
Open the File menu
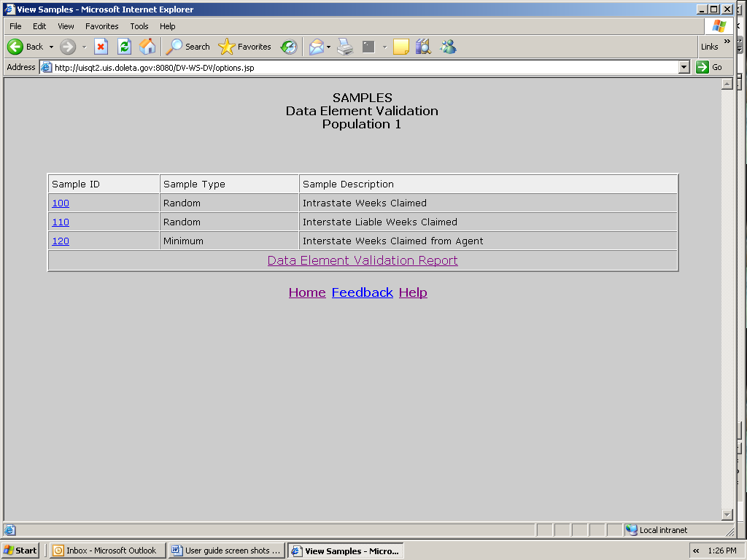pos(15,26)
